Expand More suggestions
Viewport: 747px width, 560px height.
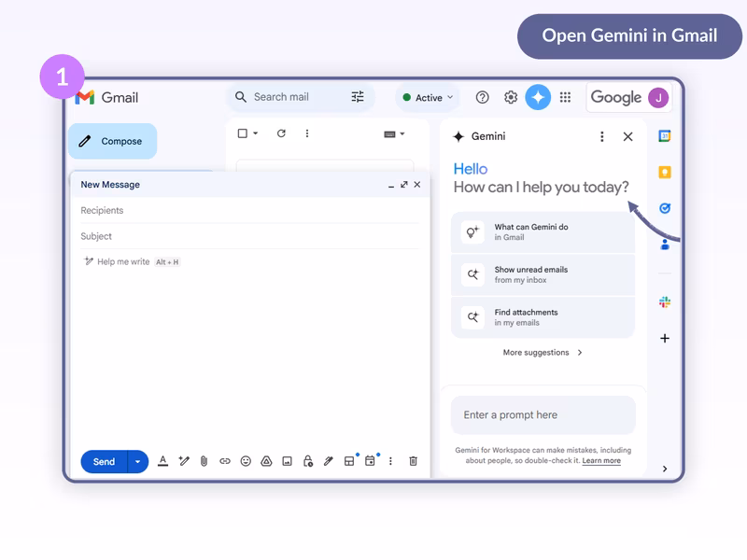tap(543, 353)
